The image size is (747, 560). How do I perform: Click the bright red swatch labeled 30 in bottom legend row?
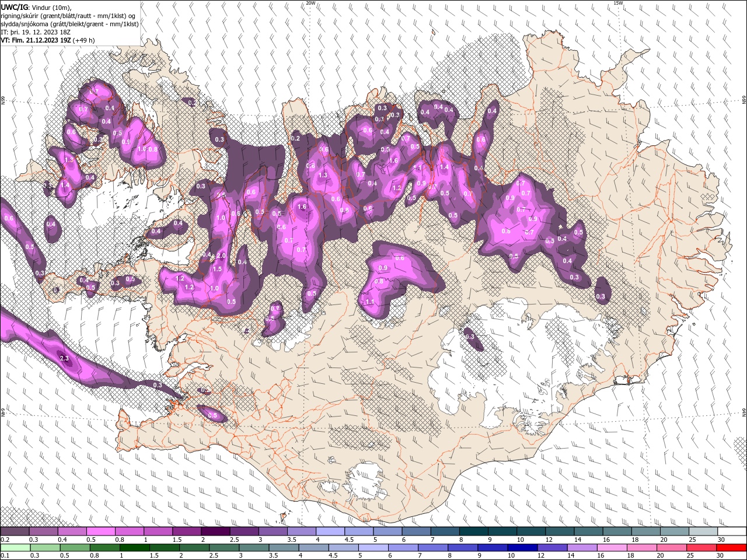731,548
